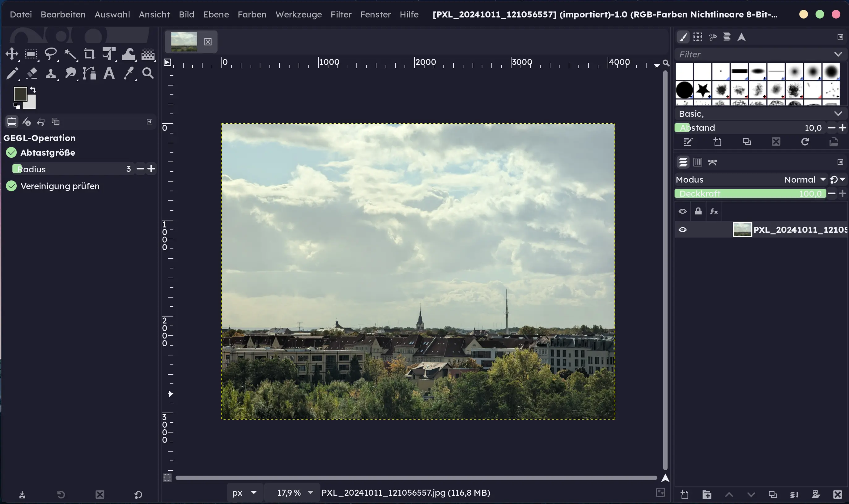849x504 pixels.
Task: Expand the brush Filter dropdown
Action: 838,54
